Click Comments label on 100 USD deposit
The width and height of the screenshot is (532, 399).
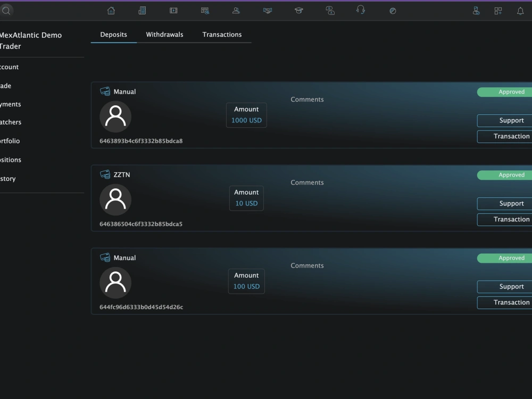point(307,265)
